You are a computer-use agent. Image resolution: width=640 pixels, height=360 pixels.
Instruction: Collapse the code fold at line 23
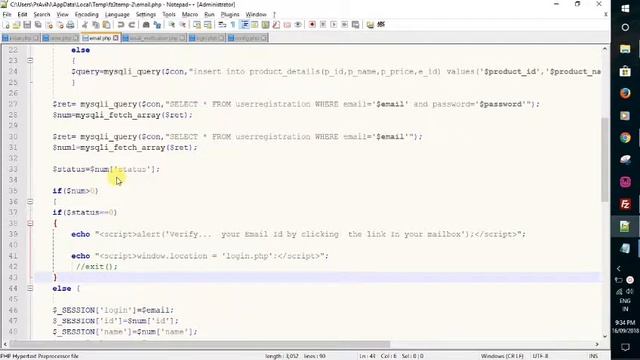point(30,60)
